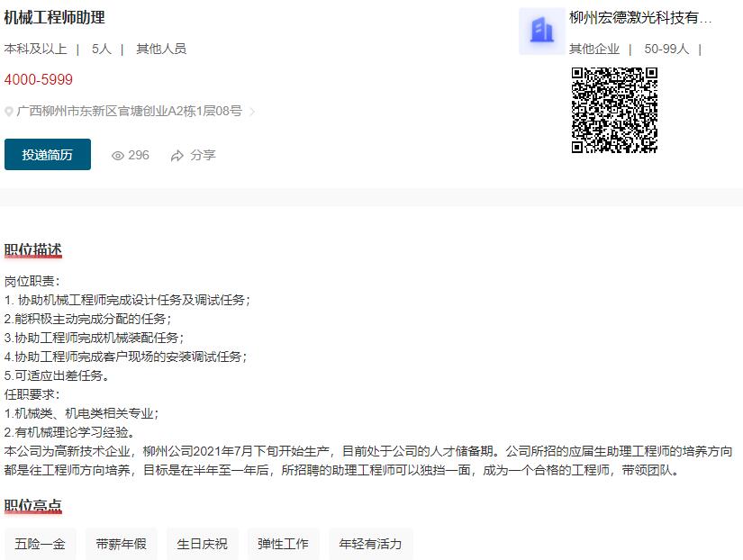Click the 职位亮点 section heading
The height and width of the screenshot is (560, 743).
(33, 505)
